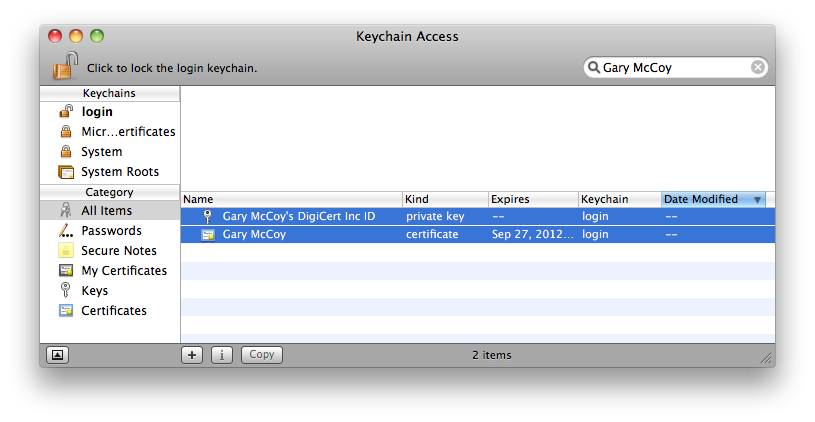
Task: Click into the Gary McCoy search field
Action: click(x=672, y=67)
